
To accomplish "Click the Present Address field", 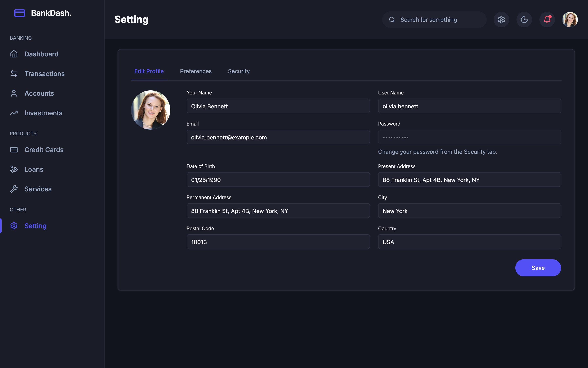I will [469, 180].
